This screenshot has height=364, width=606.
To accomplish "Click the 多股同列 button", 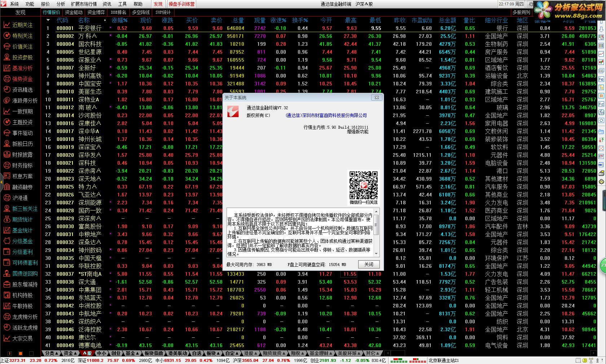I will [x=522, y=12].
